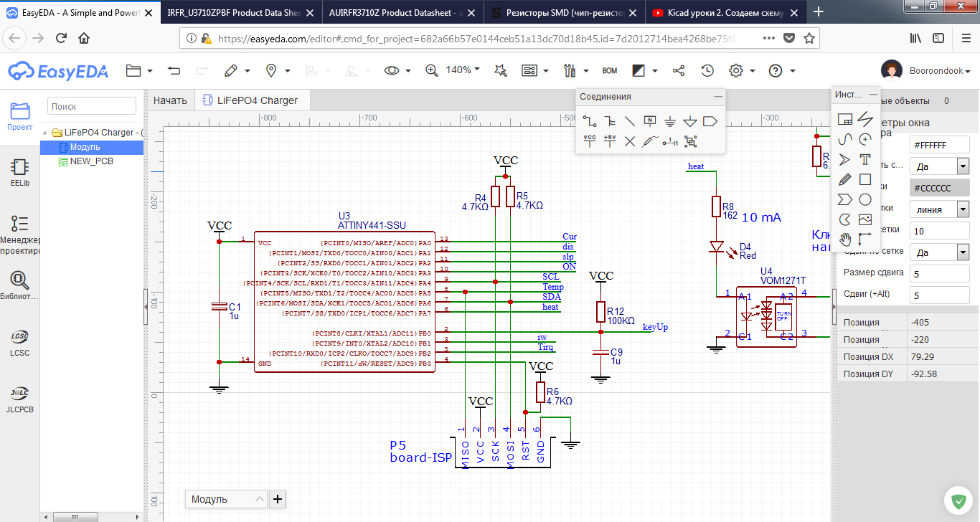This screenshot has height=522, width=980.
Task: Select the Voltage Probe tool
Action: pyautogui.click(x=650, y=141)
